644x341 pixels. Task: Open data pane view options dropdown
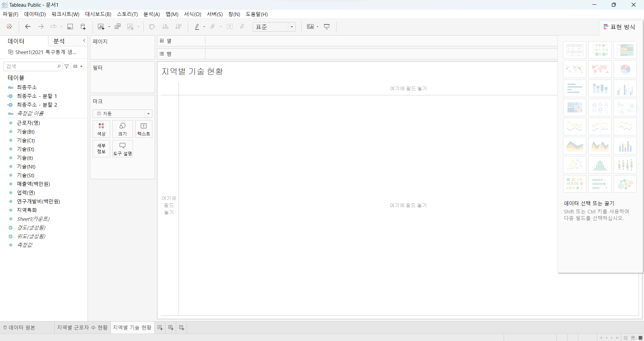(x=78, y=66)
